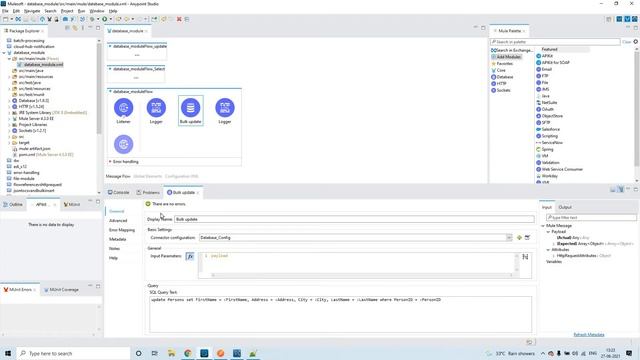Choose Email module in Featured list

[544, 69]
